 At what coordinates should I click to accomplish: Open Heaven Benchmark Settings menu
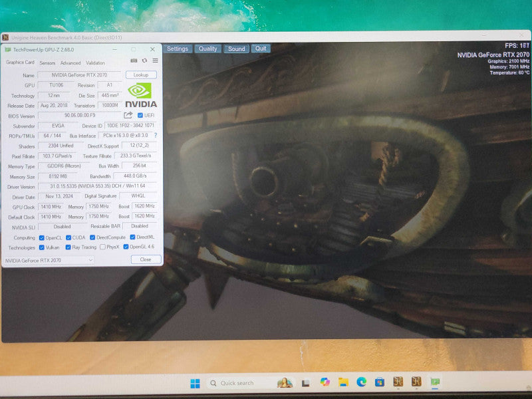[x=178, y=49]
